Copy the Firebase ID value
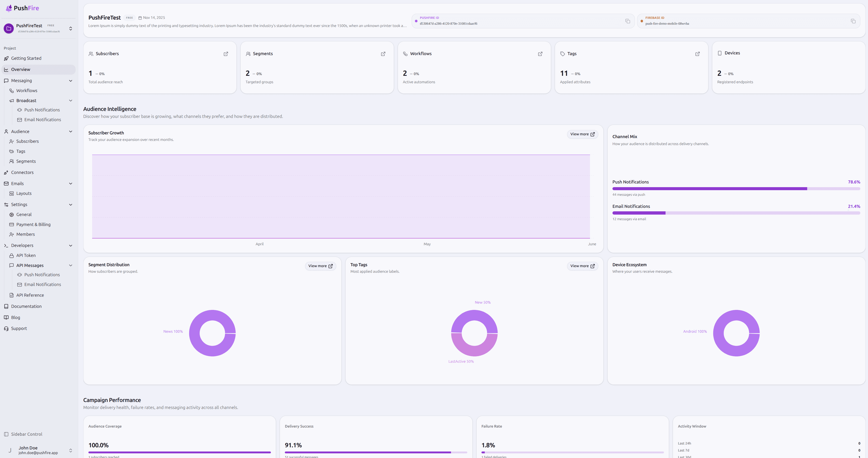Viewport: 868px width, 458px height. coord(853,21)
